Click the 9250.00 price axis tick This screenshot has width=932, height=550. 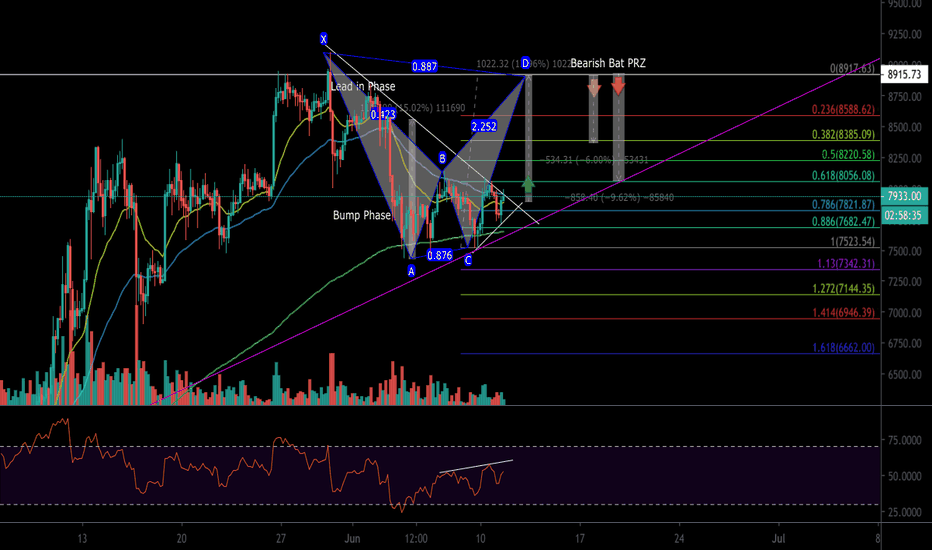[x=904, y=34]
